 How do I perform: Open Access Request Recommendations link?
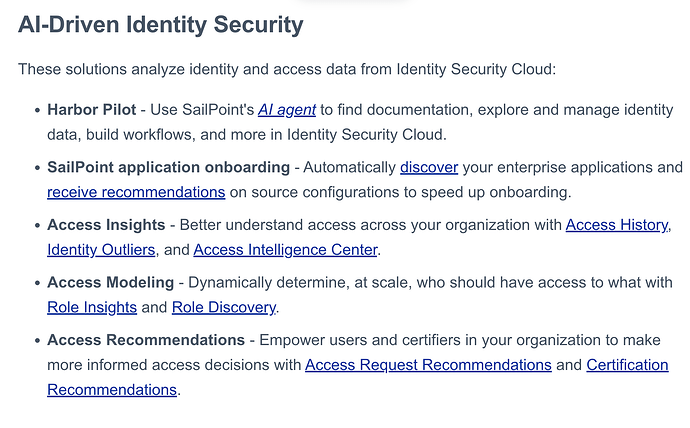(428, 365)
